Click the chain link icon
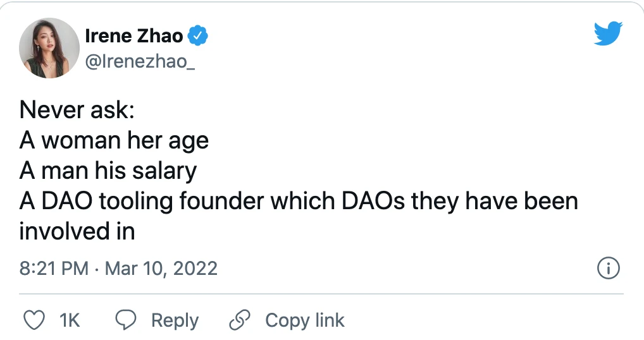 click(239, 320)
